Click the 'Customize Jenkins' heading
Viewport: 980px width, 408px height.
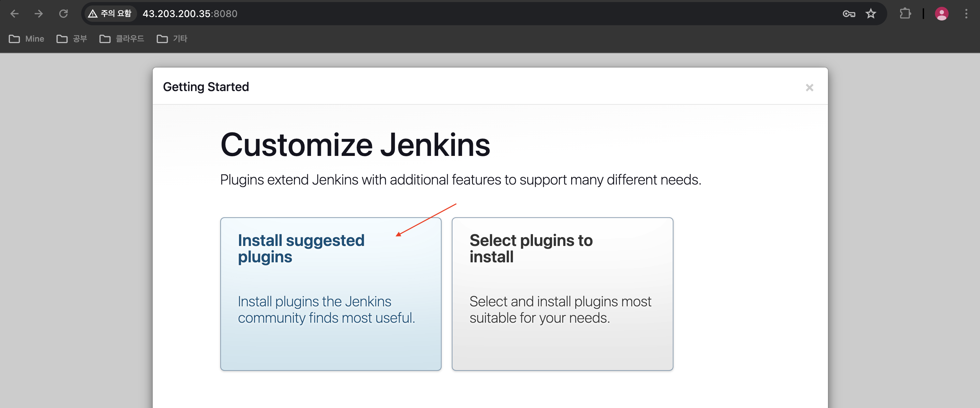click(x=355, y=145)
